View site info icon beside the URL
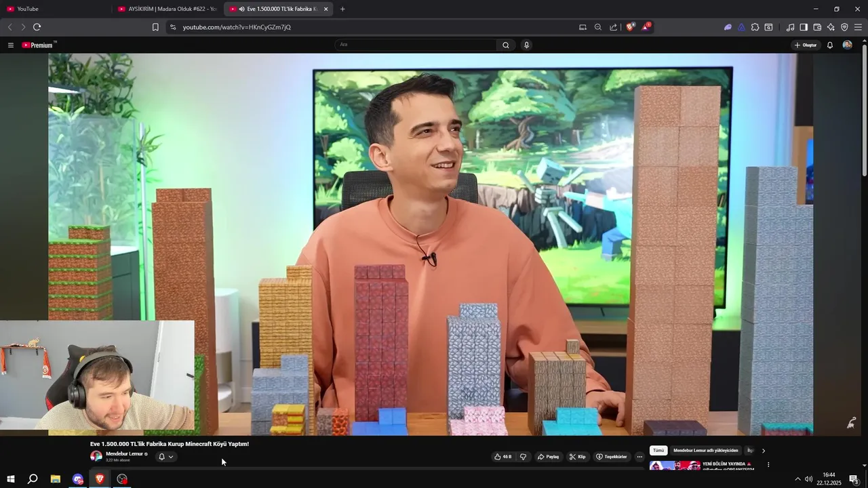 pyautogui.click(x=172, y=27)
